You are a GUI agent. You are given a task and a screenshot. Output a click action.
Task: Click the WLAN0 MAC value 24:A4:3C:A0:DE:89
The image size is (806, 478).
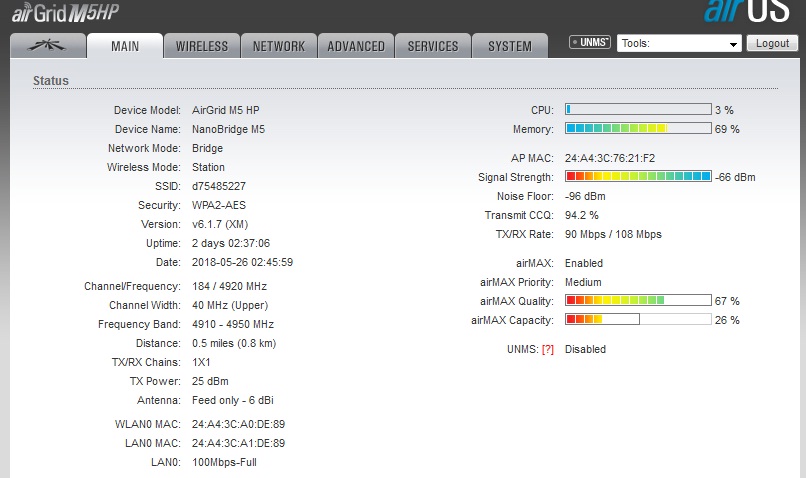point(239,424)
